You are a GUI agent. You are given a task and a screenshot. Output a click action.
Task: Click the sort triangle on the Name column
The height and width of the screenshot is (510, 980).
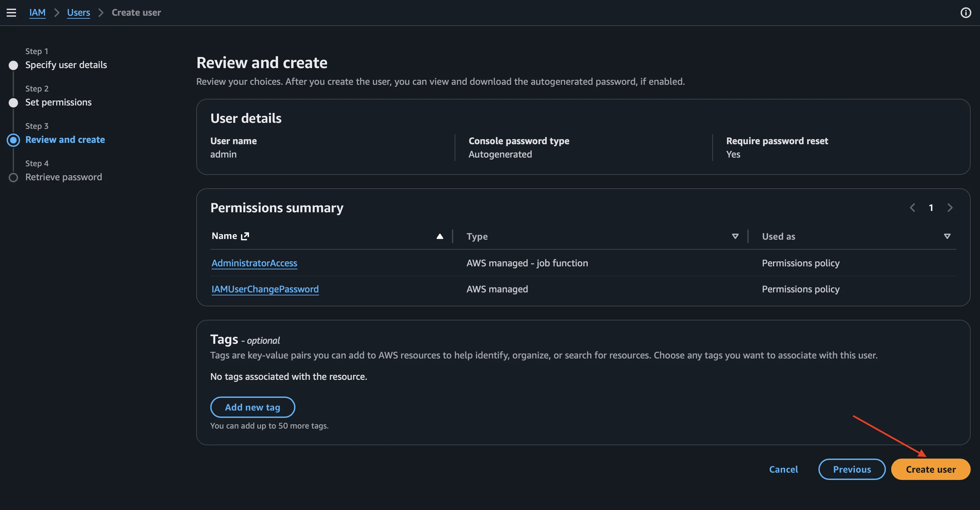tap(440, 237)
